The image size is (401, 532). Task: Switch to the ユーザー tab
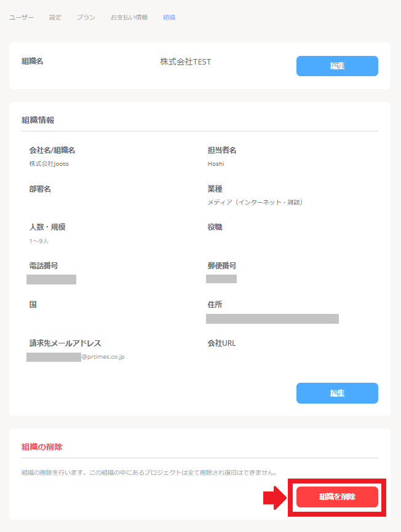(x=20, y=18)
